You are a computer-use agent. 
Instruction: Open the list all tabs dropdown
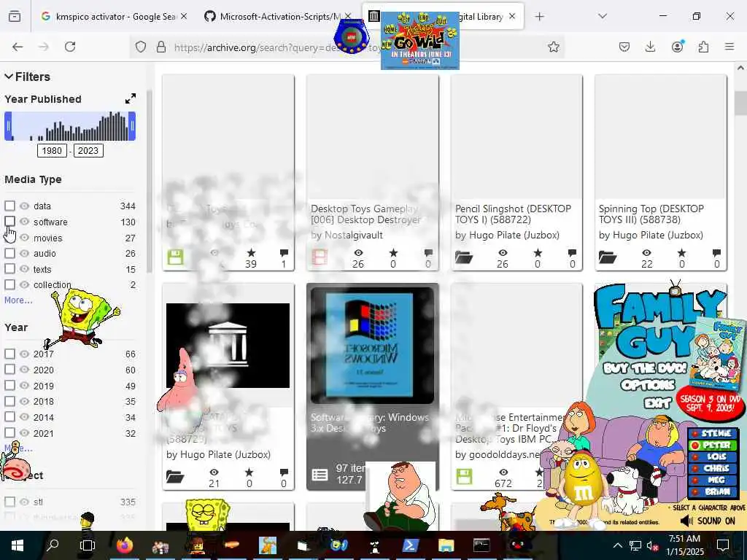coord(603,17)
